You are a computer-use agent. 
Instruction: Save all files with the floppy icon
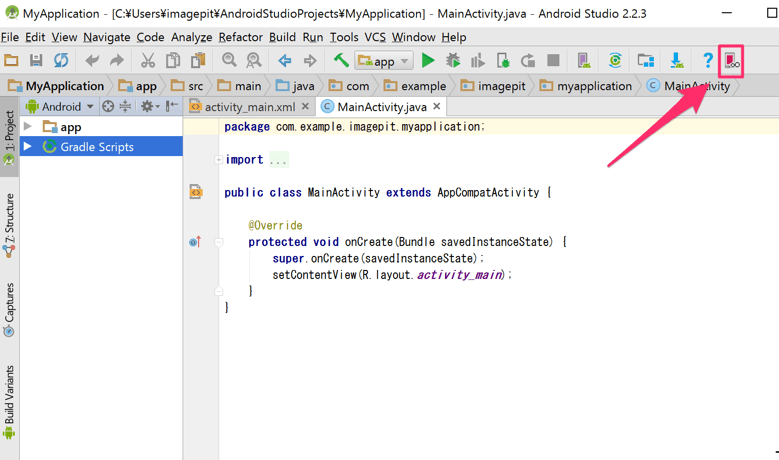[x=36, y=61]
